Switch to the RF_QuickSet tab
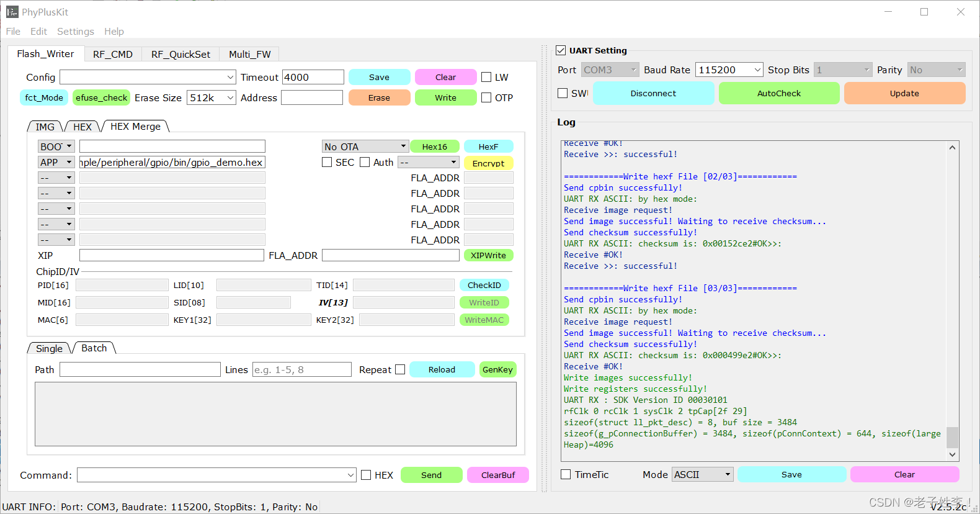Screen dimensions: 980x514 180,54
